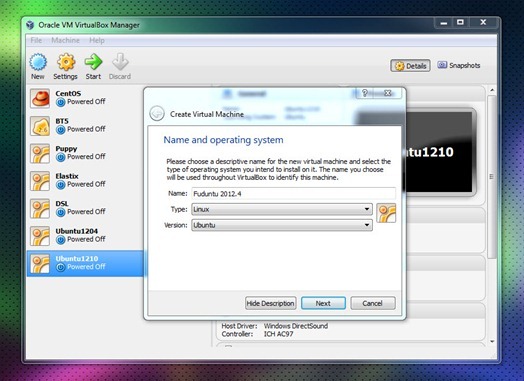Viewport: 524px width, 381px height.
Task: Select the Ubuntu1204 virtual machine icon
Action: click(x=40, y=236)
